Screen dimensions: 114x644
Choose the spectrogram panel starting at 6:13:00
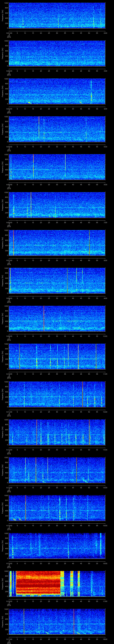click(x=57, y=470)
